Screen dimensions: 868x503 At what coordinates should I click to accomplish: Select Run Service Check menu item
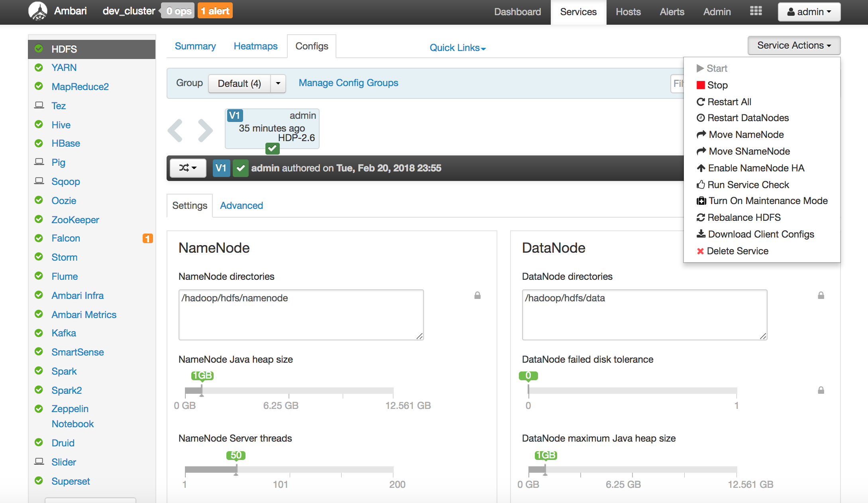click(x=748, y=185)
